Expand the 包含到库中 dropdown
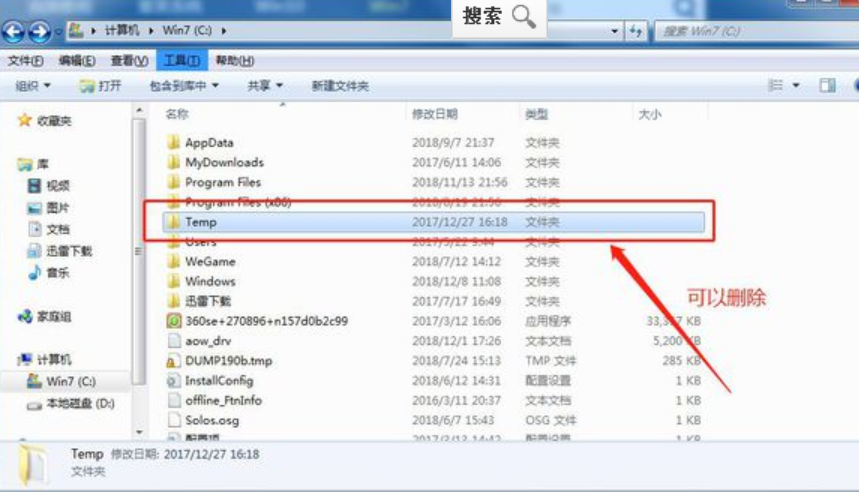 click(184, 85)
